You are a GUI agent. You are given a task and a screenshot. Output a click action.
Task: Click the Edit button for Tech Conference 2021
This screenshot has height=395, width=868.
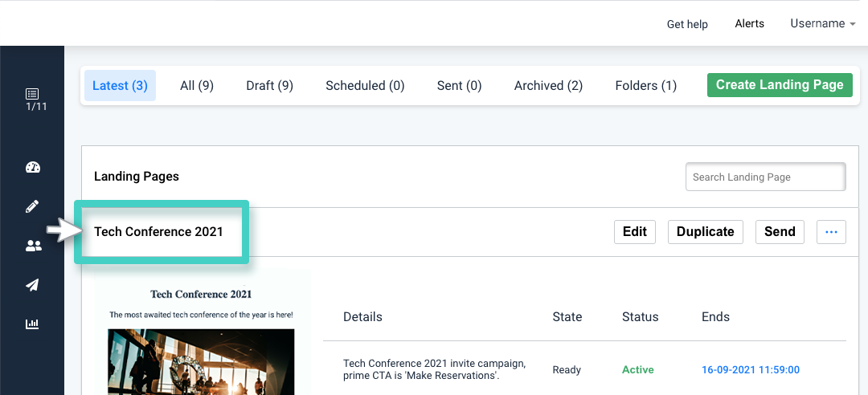(634, 232)
